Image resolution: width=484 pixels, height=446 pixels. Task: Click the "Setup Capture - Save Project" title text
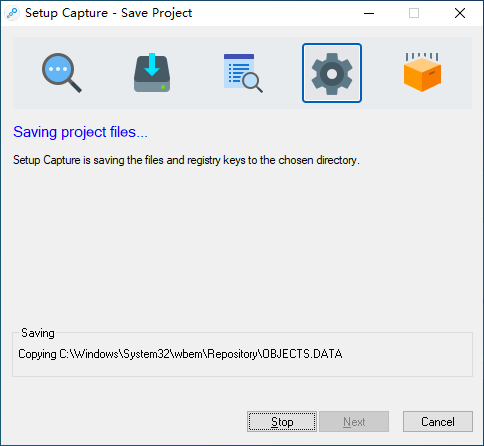coord(109,13)
